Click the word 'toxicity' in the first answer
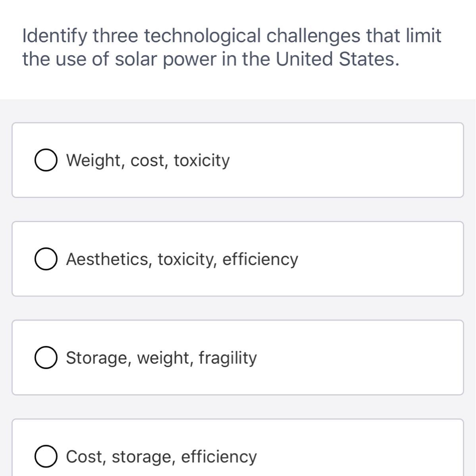The image size is (476, 476). click(x=202, y=161)
